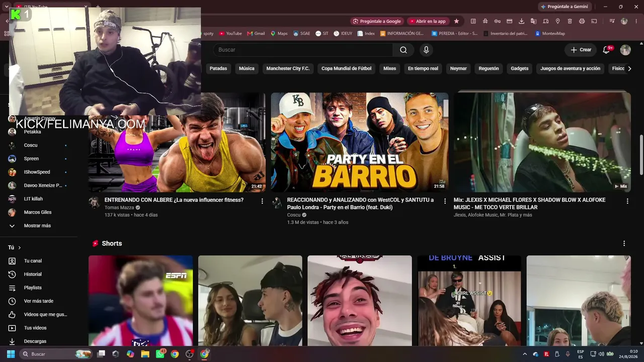The width and height of the screenshot is (644, 362).
Task: Open YouTube notifications bell
Action: tap(606, 50)
